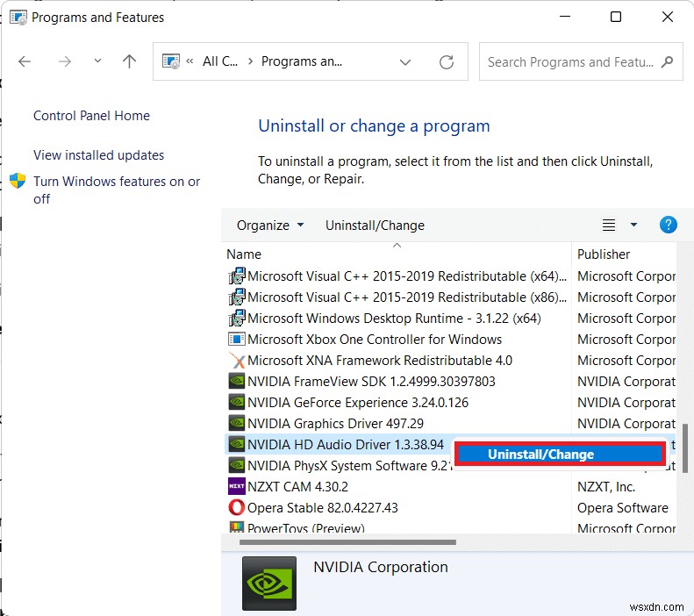Image resolution: width=694 pixels, height=616 pixels.
Task: Click NVIDIA Corporation in details pane
Action: [x=381, y=567]
